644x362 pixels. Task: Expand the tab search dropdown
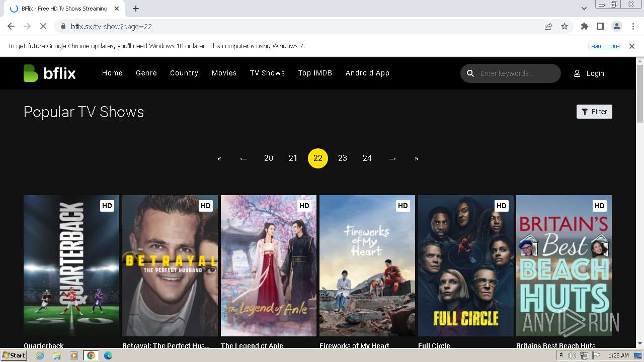click(584, 9)
